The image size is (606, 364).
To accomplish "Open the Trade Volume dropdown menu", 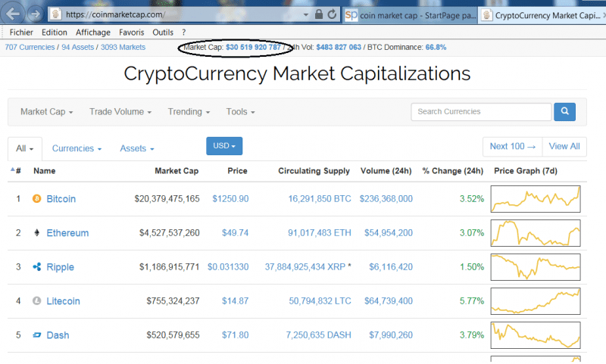I will point(120,112).
